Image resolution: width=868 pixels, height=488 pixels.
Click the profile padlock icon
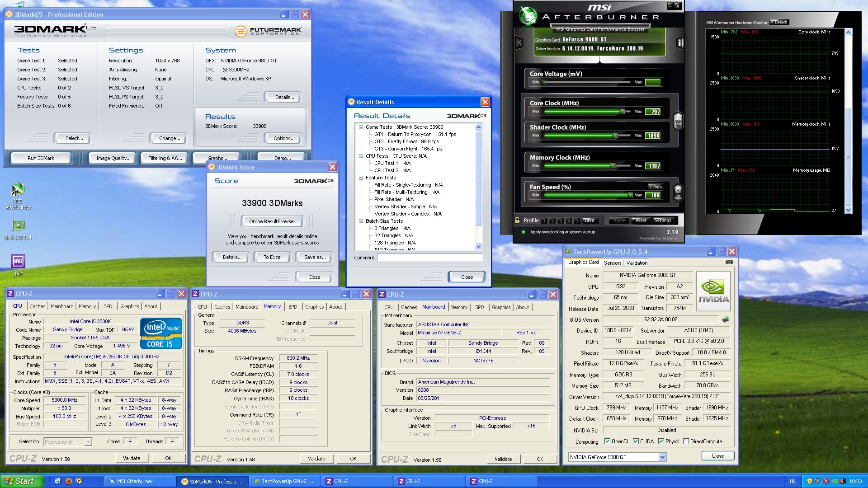click(517, 220)
